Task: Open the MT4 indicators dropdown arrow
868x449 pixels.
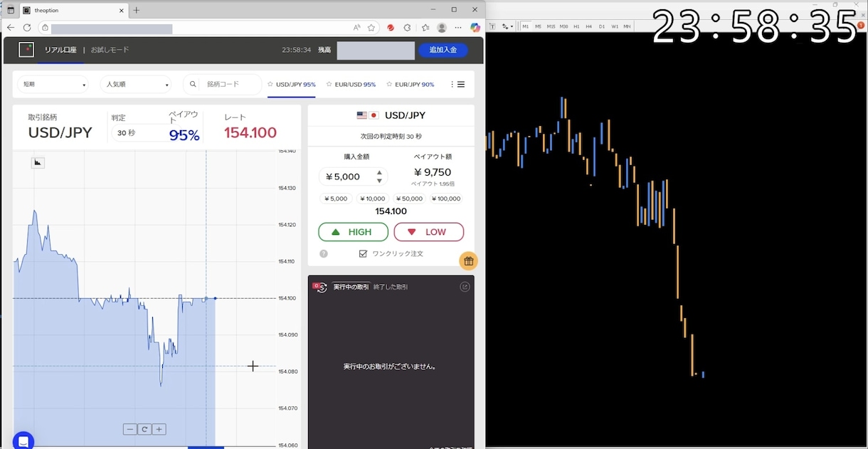Action: pos(512,26)
